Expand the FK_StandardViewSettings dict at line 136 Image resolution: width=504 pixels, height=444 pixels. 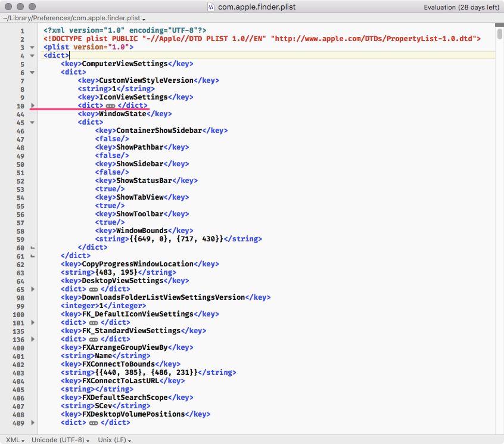point(32,339)
